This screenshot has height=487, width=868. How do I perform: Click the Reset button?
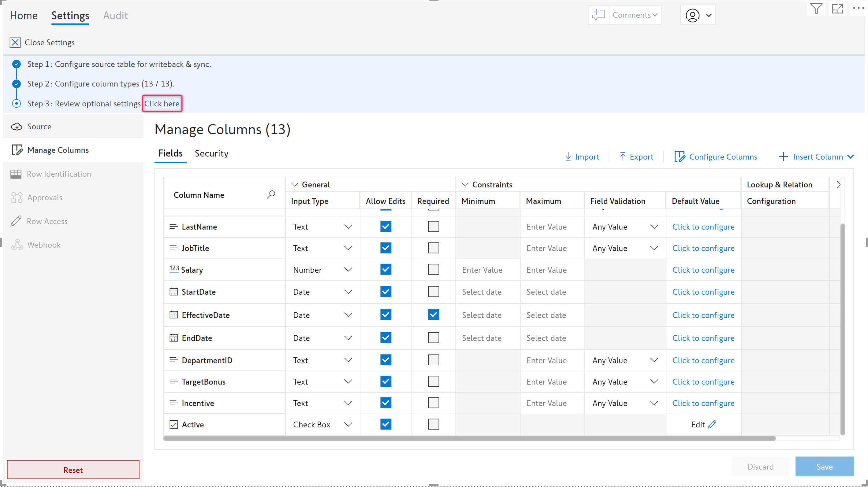click(73, 470)
